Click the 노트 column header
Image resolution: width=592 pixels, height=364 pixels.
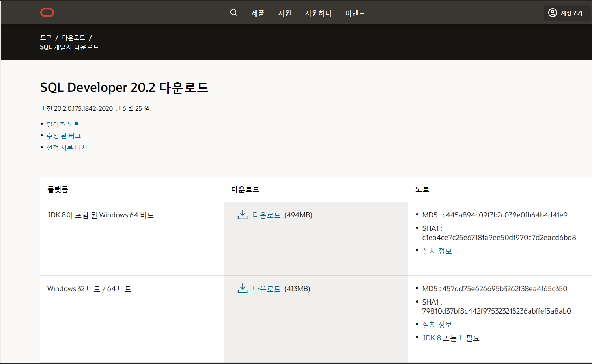[x=422, y=189]
